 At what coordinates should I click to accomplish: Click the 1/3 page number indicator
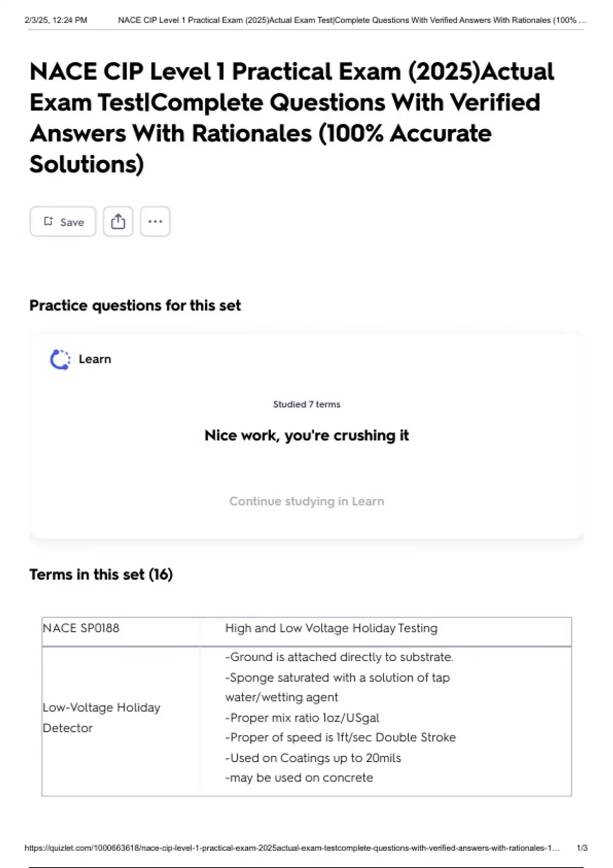point(582,848)
